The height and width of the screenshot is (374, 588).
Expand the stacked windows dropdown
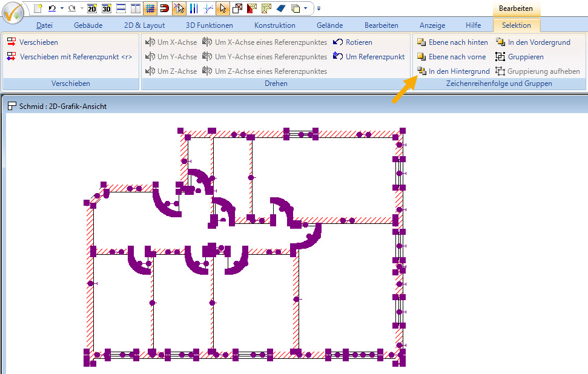pos(305,8)
